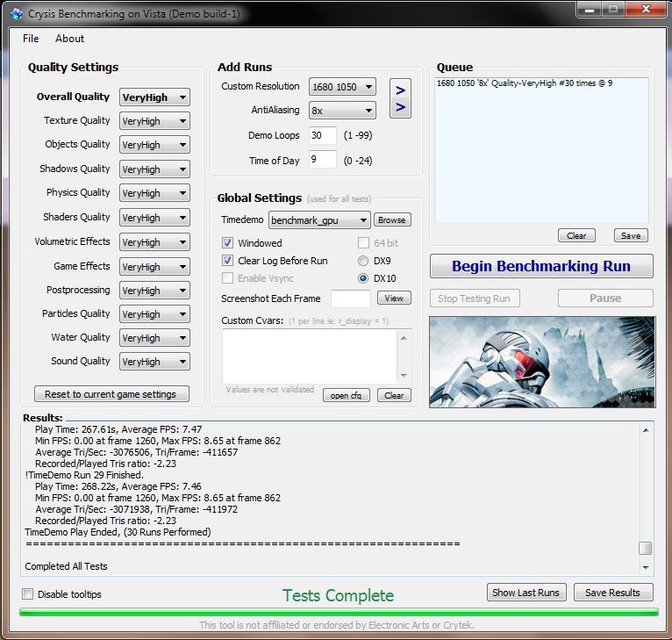Click Reset to current game settings
The image size is (672, 640).
[111, 394]
